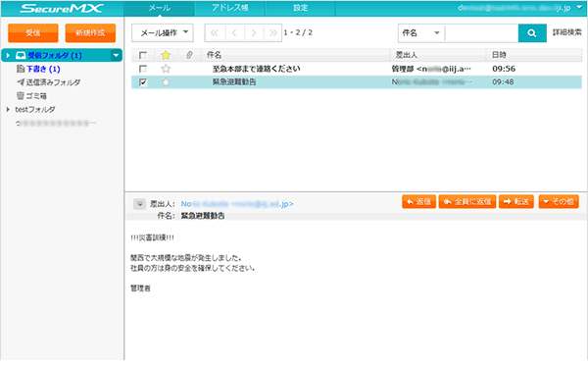This screenshot has width=588, height=365.
Task: Expand the message header details toggle
Action: pos(139,204)
